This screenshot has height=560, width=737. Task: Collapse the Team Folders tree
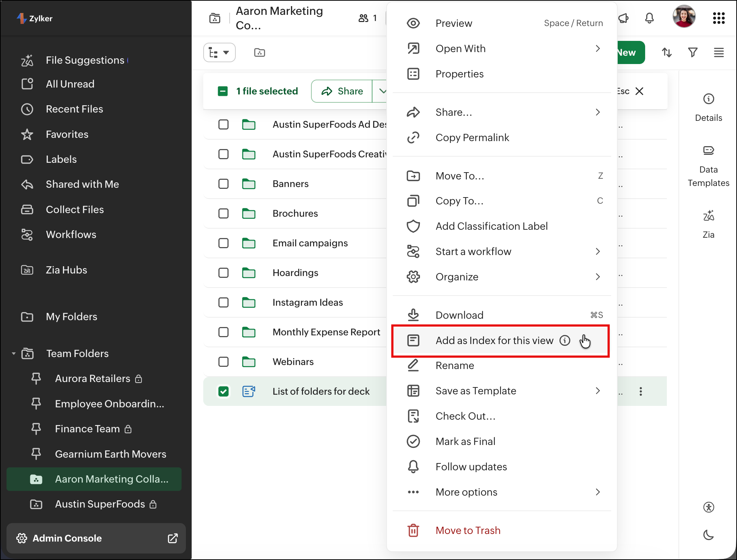pos(13,353)
